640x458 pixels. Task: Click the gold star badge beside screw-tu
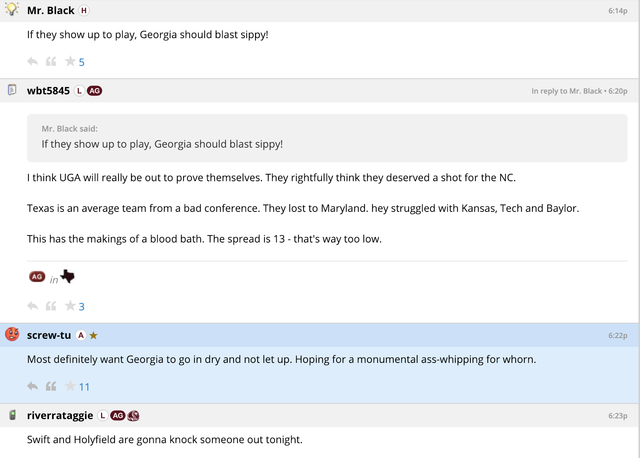coord(93,335)
